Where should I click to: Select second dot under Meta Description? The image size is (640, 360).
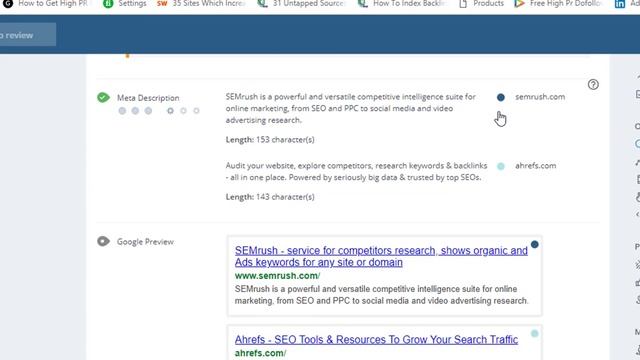[x=135, y=111]
